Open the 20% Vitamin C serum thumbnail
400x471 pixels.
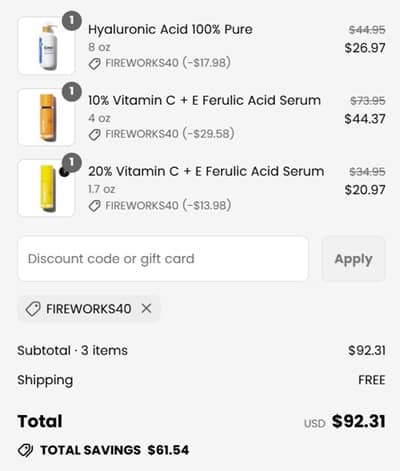tap(46, 188)
